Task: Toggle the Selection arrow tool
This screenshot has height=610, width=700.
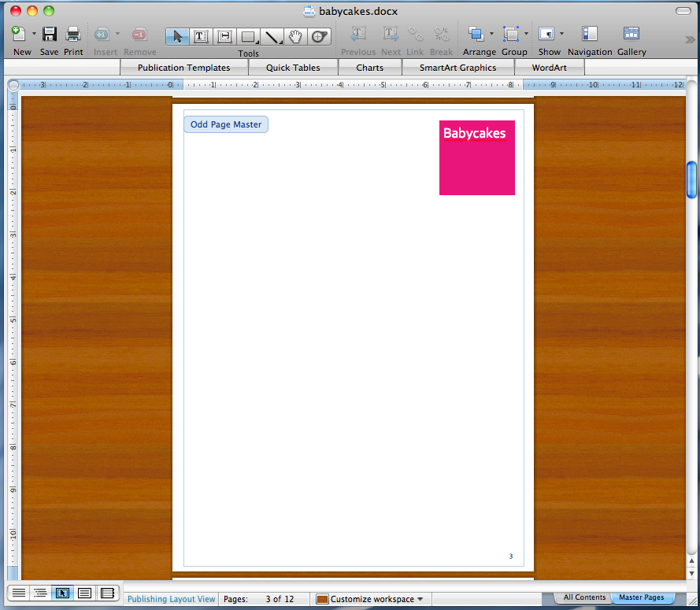Action: pos(177,36)
